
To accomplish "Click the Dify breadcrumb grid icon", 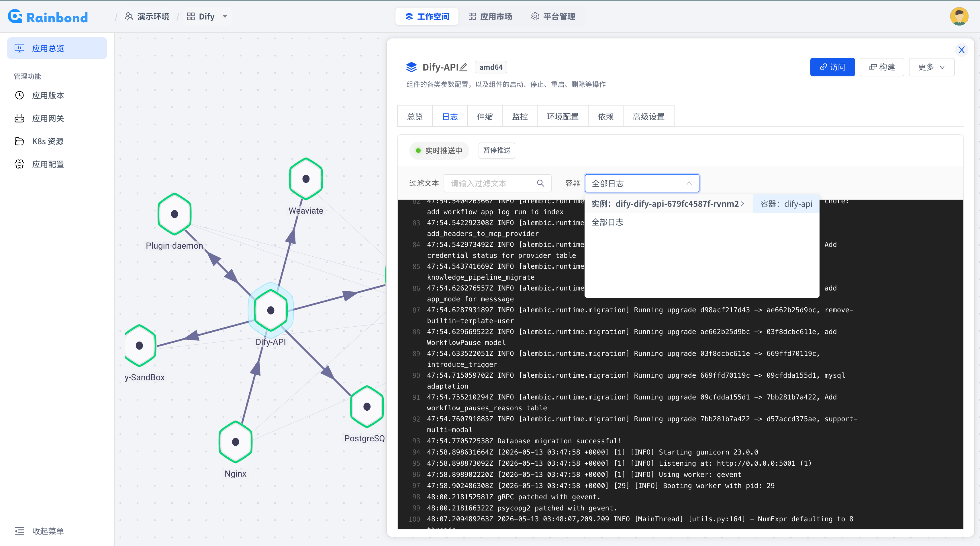I will tap(191, 16).
